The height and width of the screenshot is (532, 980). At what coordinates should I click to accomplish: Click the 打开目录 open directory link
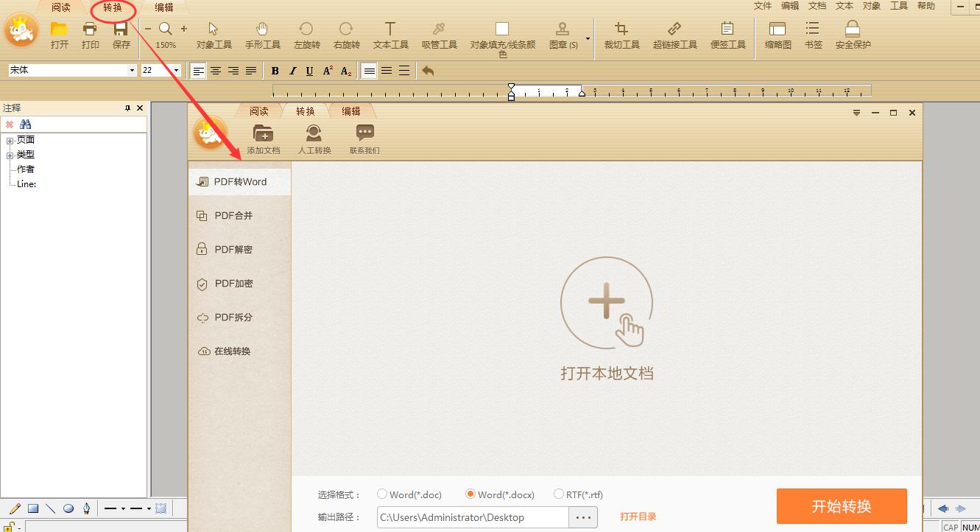coord(638,517)
